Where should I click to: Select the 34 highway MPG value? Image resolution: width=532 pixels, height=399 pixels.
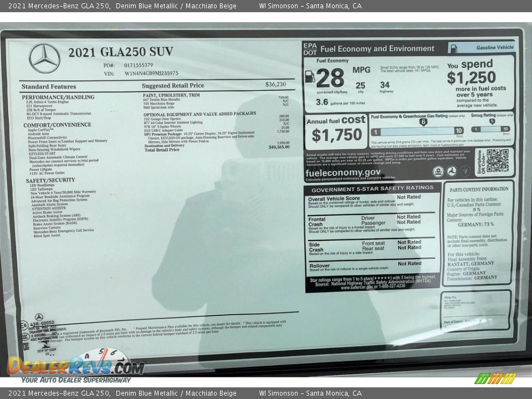point(385,85)
